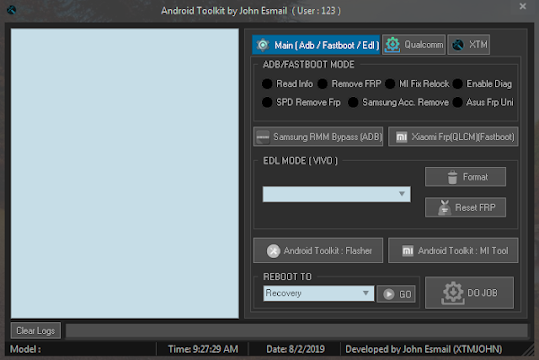The width and height of the screenshot is (539, 360).
Task: Click Samsung RMM Bypass (ADB) button
Action: tap(318, 137)
